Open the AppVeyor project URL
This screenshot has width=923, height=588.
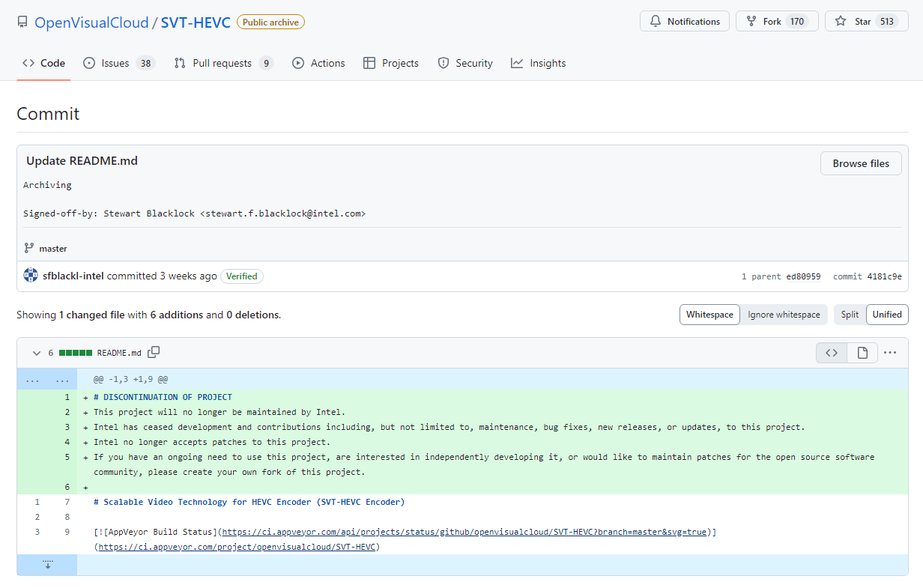point(237,547)
